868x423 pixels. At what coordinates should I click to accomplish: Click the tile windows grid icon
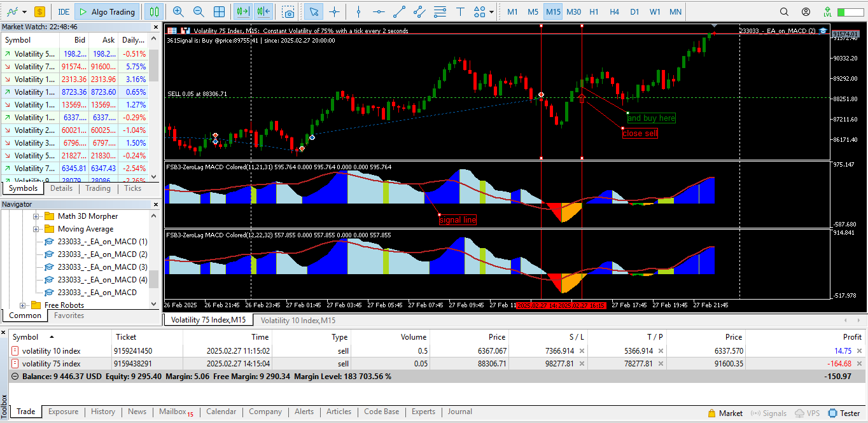pyautogui.click(x=219, y=11)
